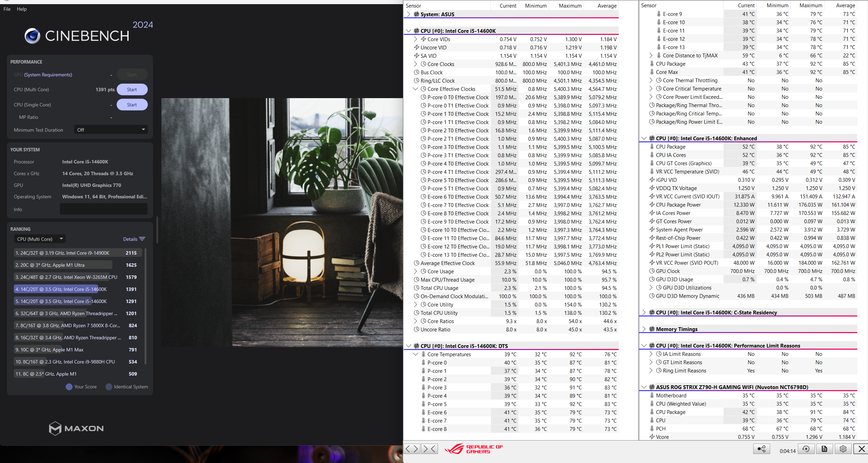Click the Identical System legend dot
The height and width of the screenshot is (463, 868).
click(109, 387)
